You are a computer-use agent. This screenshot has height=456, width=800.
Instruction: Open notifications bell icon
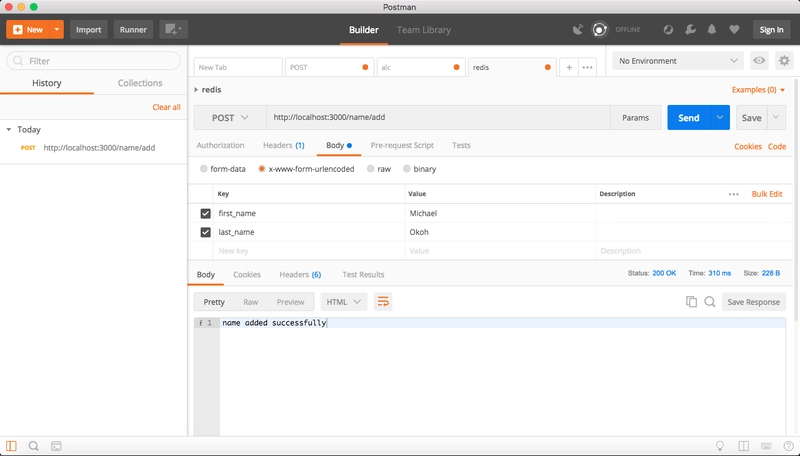pyautogui.click(x=712, y=30)
